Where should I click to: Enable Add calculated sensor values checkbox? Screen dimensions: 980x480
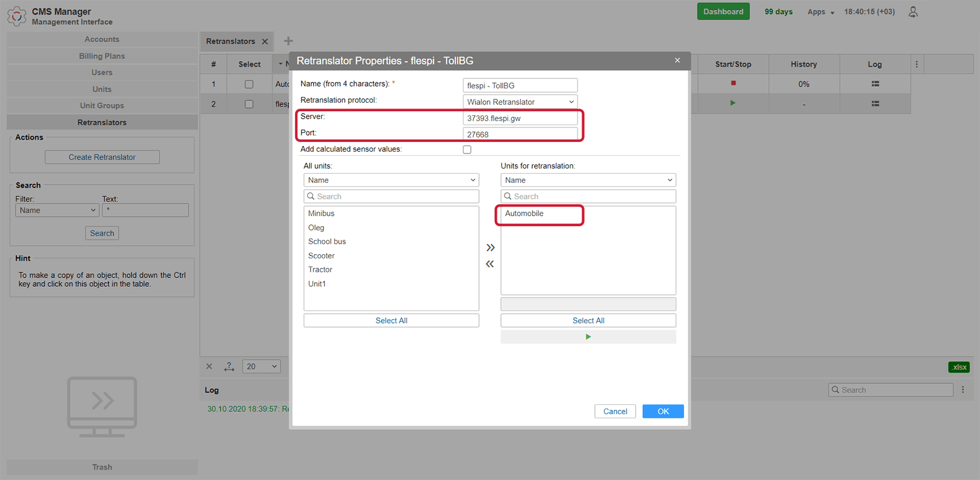pos(467,149)
